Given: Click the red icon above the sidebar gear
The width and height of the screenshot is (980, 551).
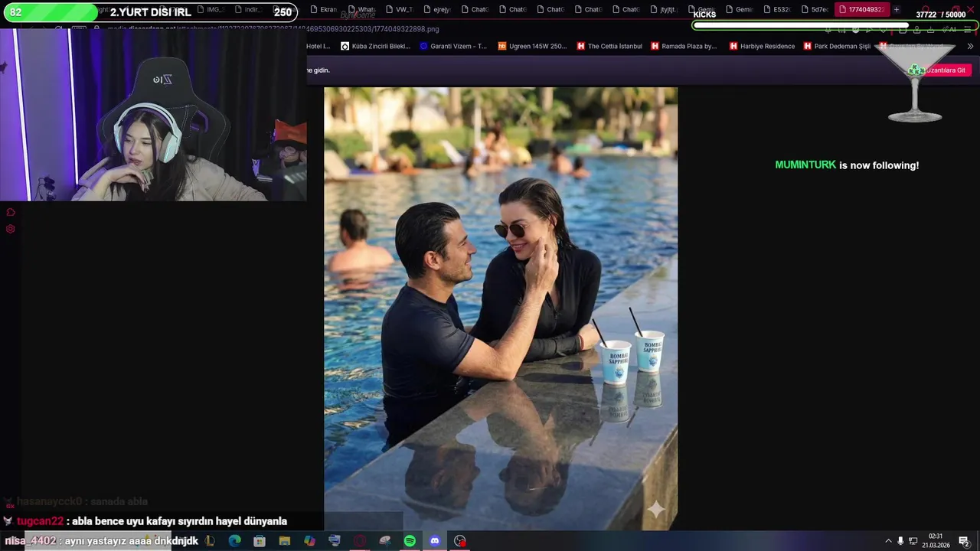Looking at the screenshot, I should click(11, 212).
